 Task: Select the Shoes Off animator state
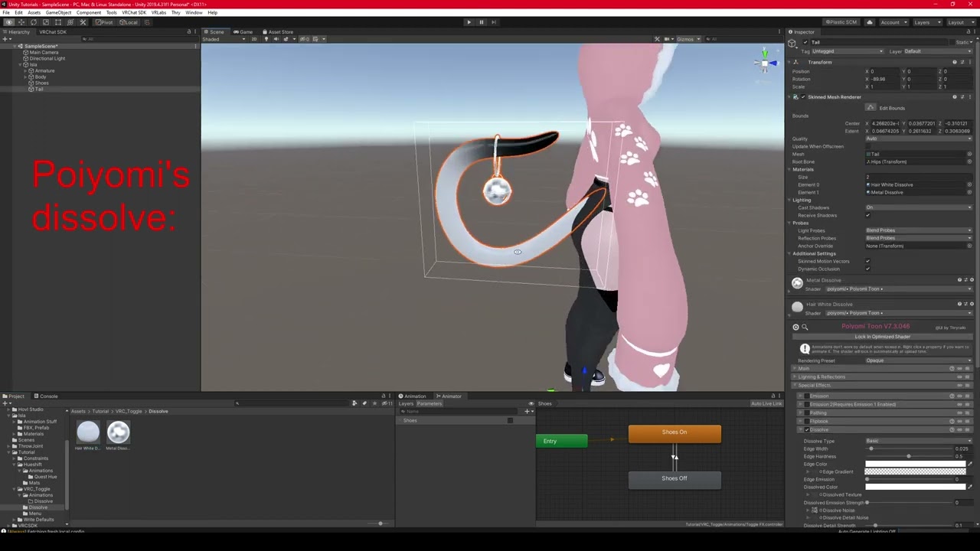675,480
